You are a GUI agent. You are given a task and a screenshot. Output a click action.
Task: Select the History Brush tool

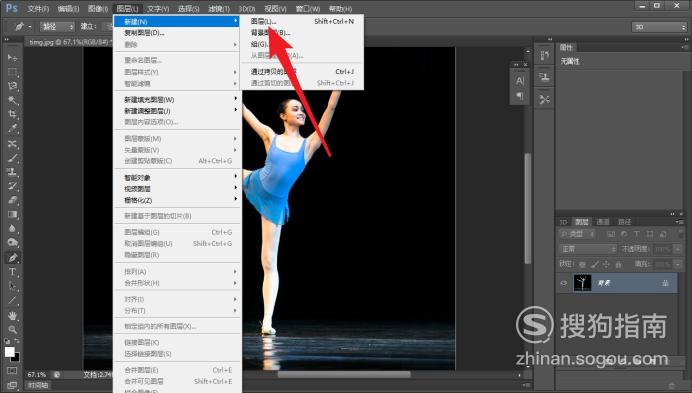coord(12,186)
